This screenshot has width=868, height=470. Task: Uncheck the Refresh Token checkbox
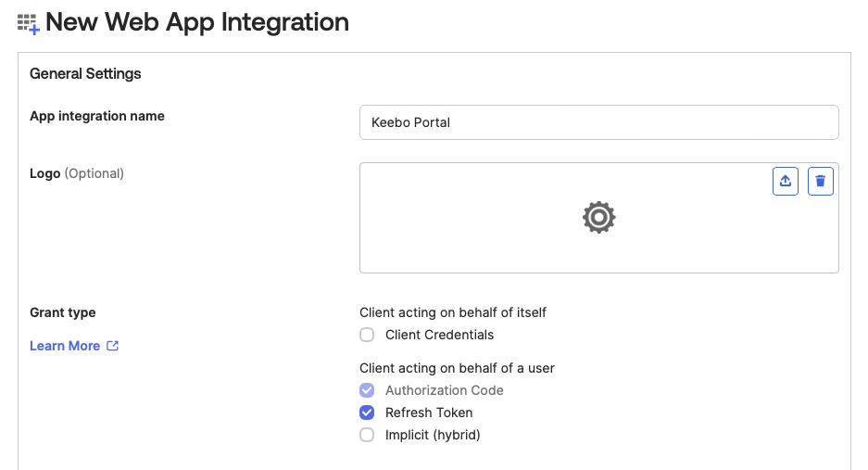(367, 413)
